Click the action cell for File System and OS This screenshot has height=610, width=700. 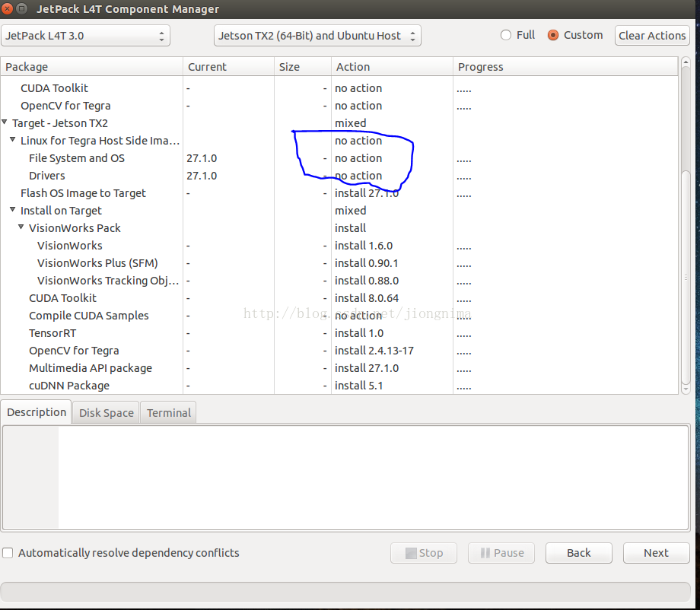point(392,158)
